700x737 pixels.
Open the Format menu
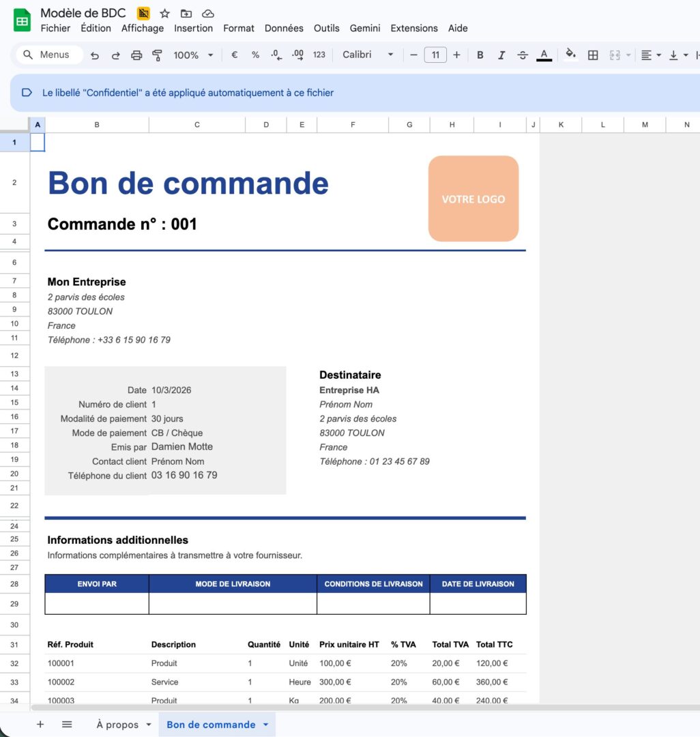(239, 28)
